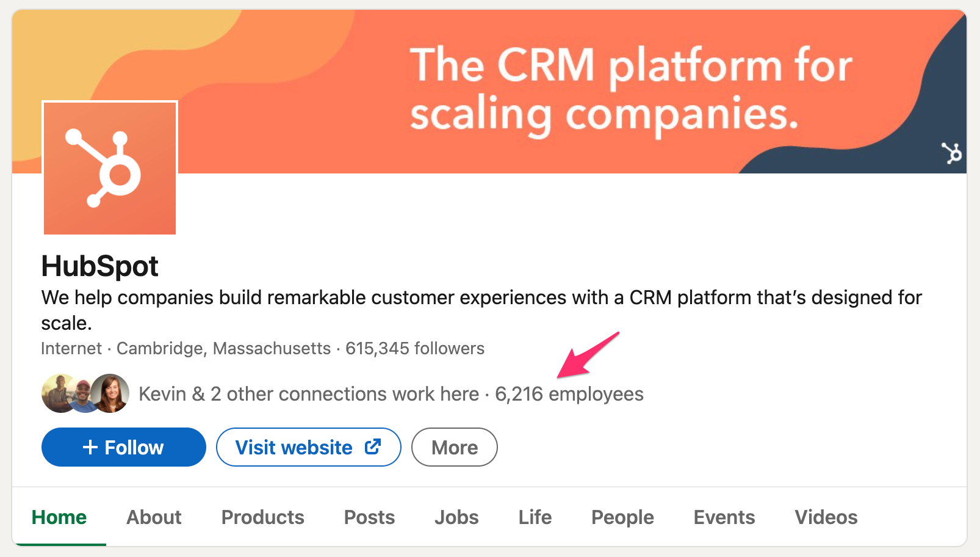Screen dimensions: 980x557
Task: Click the 6,216 employees link
Action: 569,395
